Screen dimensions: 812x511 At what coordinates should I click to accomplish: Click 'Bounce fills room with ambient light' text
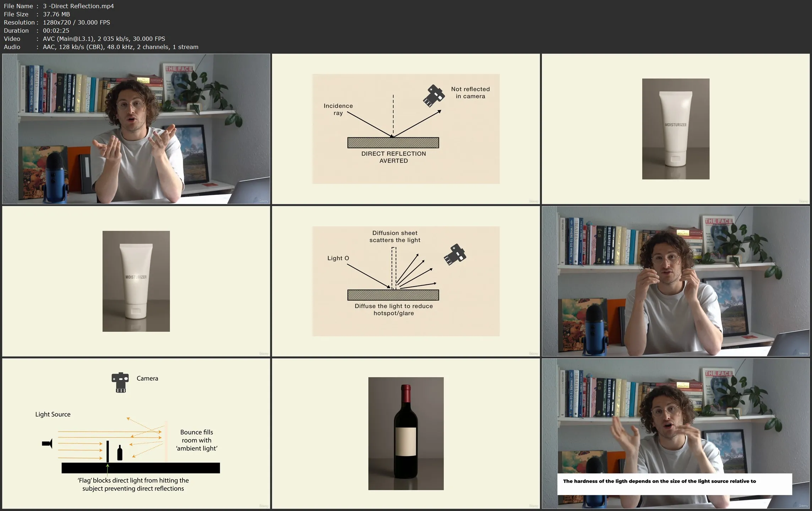coord(197,440)
